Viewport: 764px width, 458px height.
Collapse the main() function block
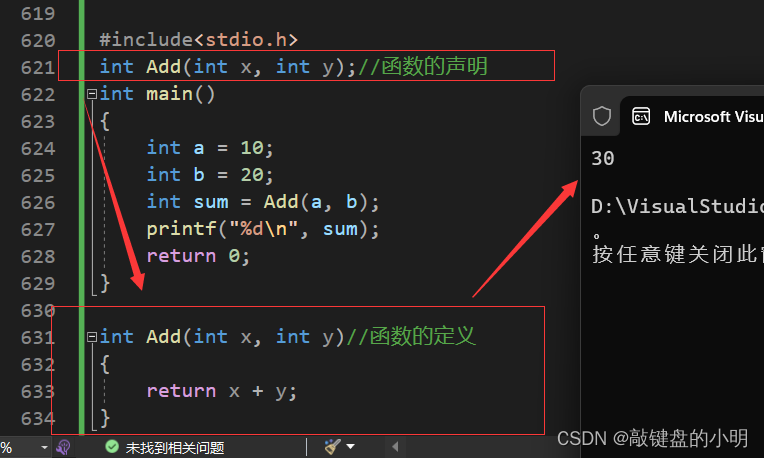click(92, 94)
